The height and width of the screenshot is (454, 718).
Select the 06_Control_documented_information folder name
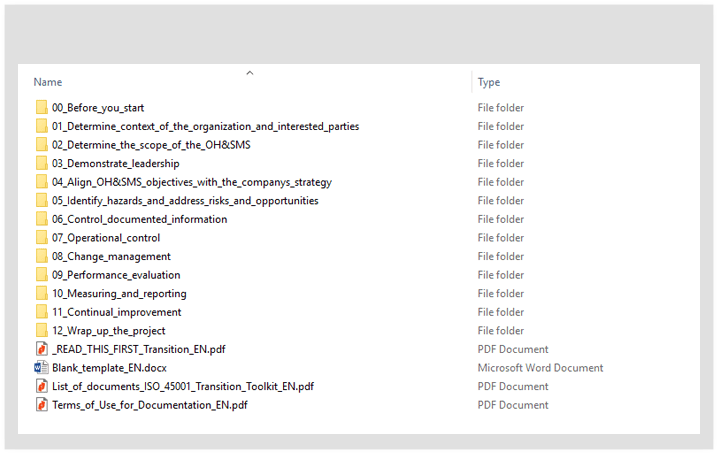pyautogui.click(x=139, y=219)
